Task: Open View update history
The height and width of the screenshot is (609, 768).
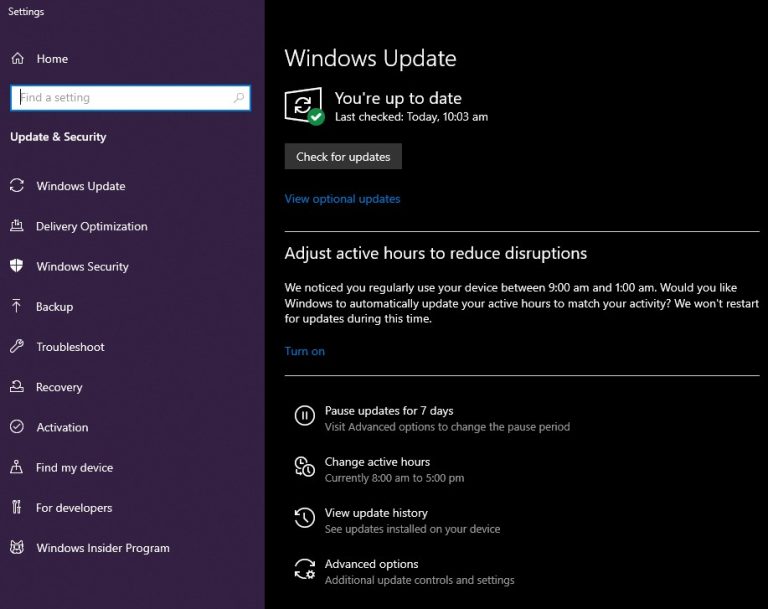Action: (x=376, y=513)
